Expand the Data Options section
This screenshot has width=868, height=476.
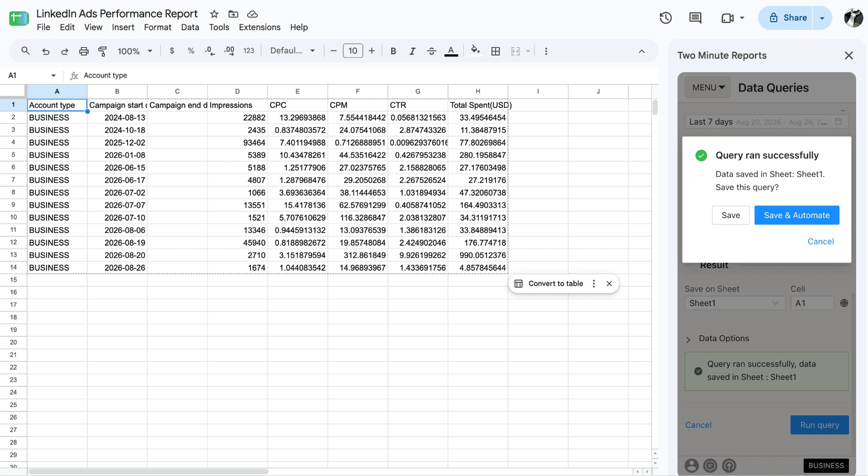click(717, 339)
